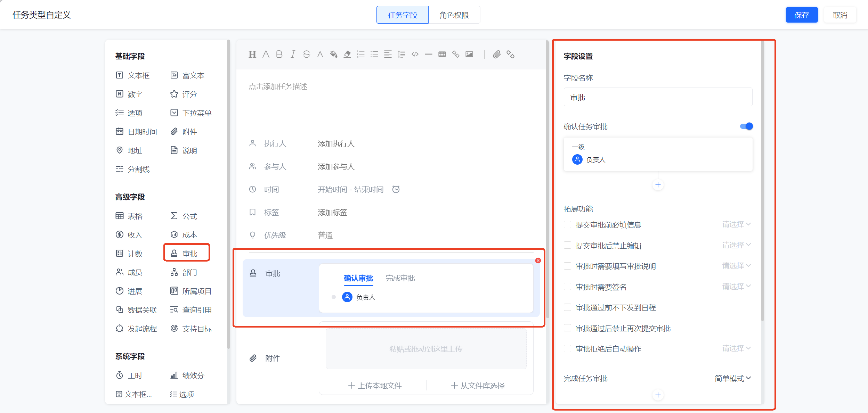Click the 取消 button
Screen dimensions: 868x413
pyautogui.click(x=840, y=15)
